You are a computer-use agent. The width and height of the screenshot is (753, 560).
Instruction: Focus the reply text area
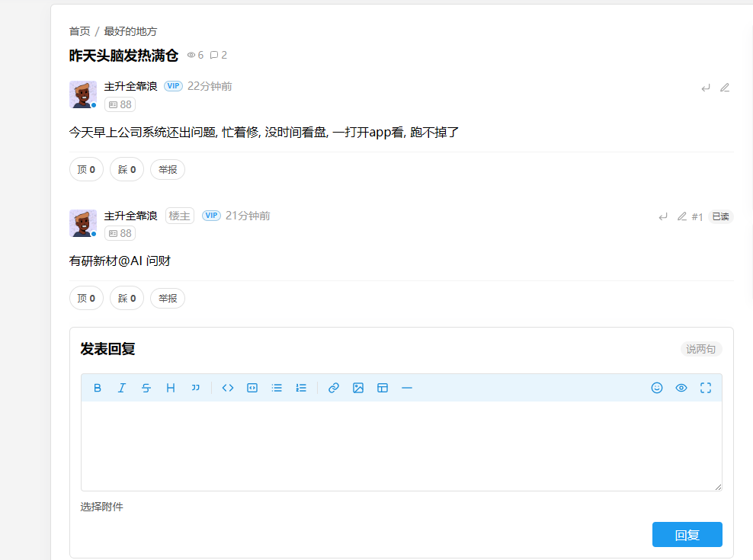pyautogui.click(x=402, y=446)
